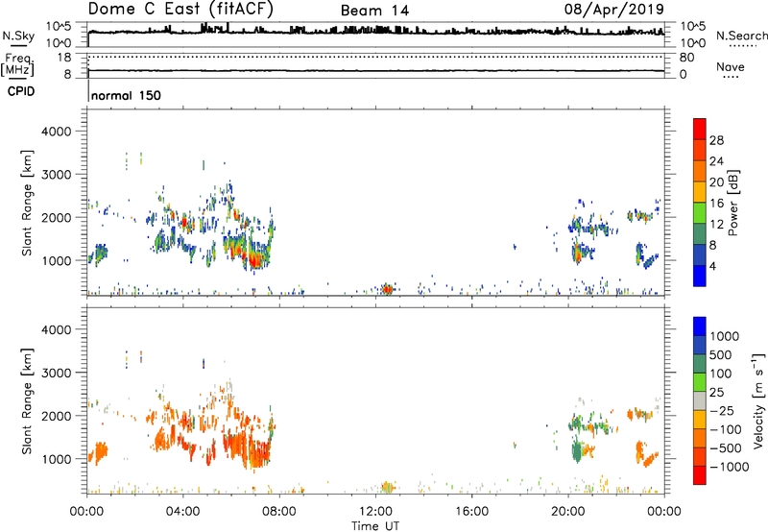768x532 pixels.
Task: Click the 'Freq. [MHz]' axis label
Action: [x=18, y=64]
